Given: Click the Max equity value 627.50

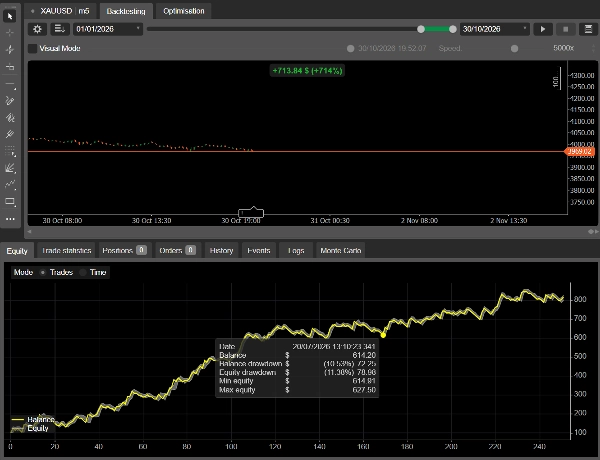Looking at the screenshot, I should 364,390.
